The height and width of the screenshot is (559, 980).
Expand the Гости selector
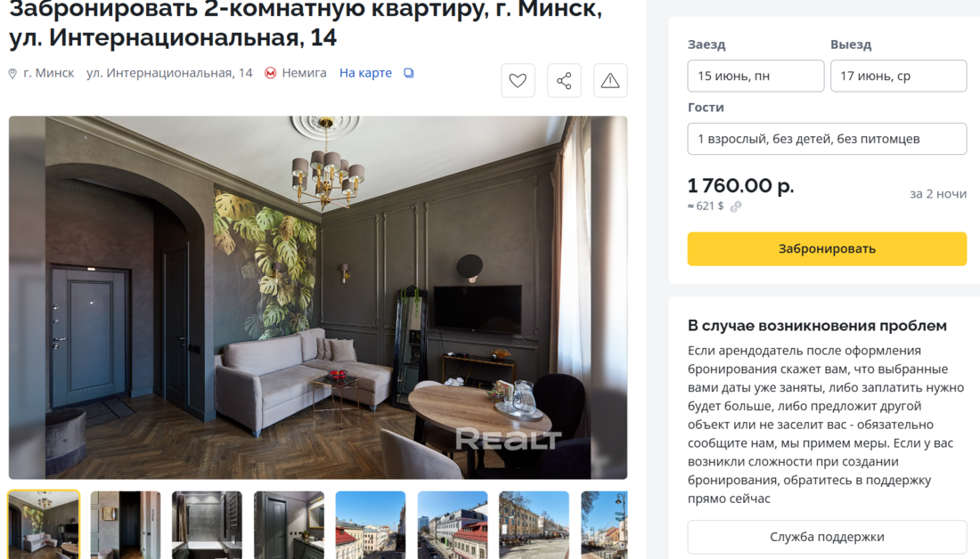(x=827, y=139)
